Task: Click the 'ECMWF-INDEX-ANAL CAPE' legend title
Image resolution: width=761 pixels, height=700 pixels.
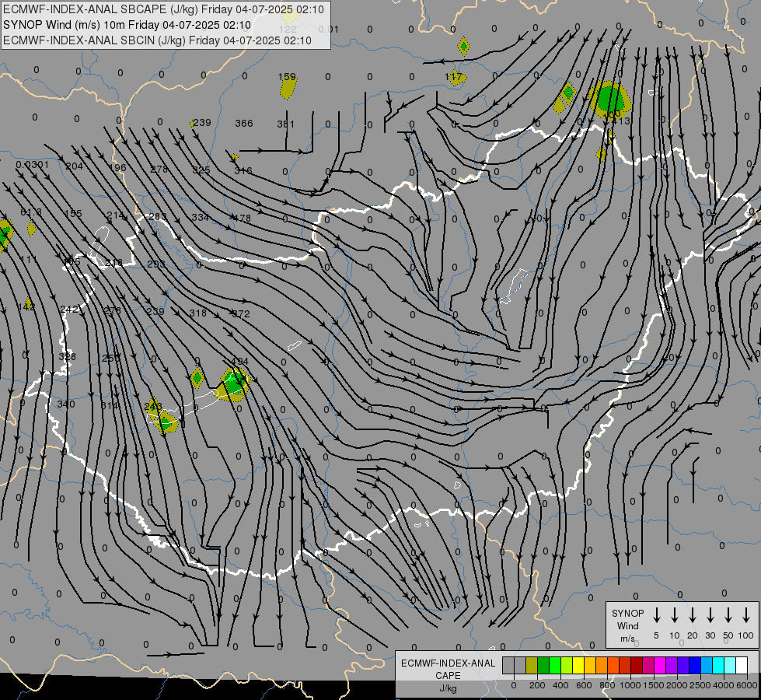Action: click(x=449, y=670)
